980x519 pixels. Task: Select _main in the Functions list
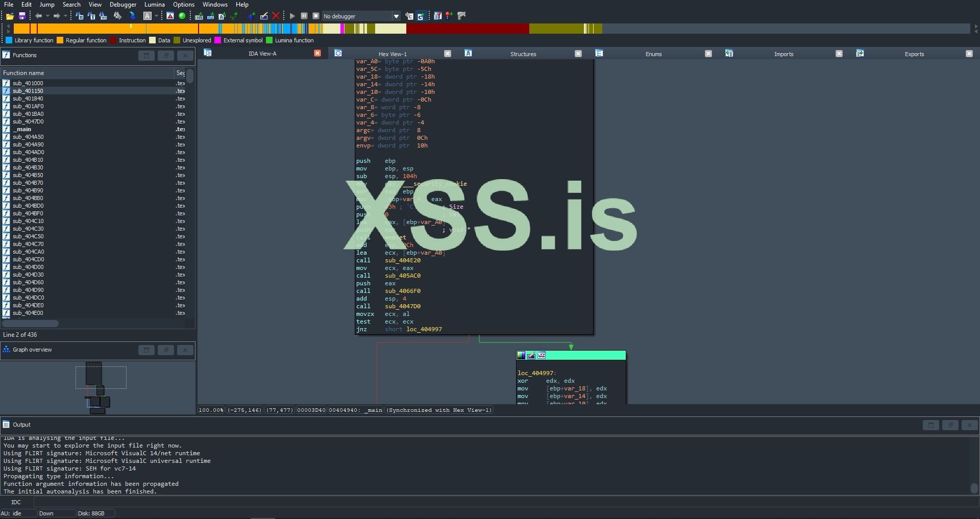[22, 130]
